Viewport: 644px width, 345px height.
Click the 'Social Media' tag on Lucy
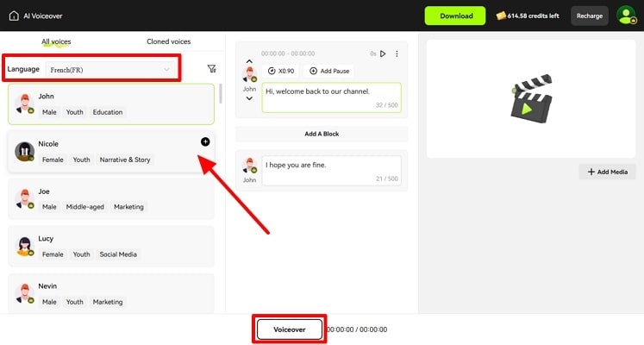coord(118,254)
